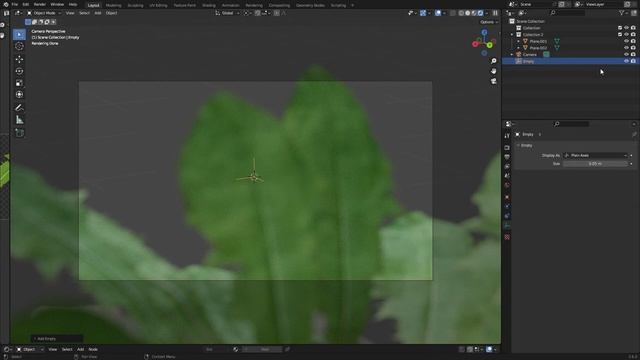Click the viewport zoom magnifier icon
This screenshot has height=360, width=640.
pyautogui.click(x=494, y=61)
